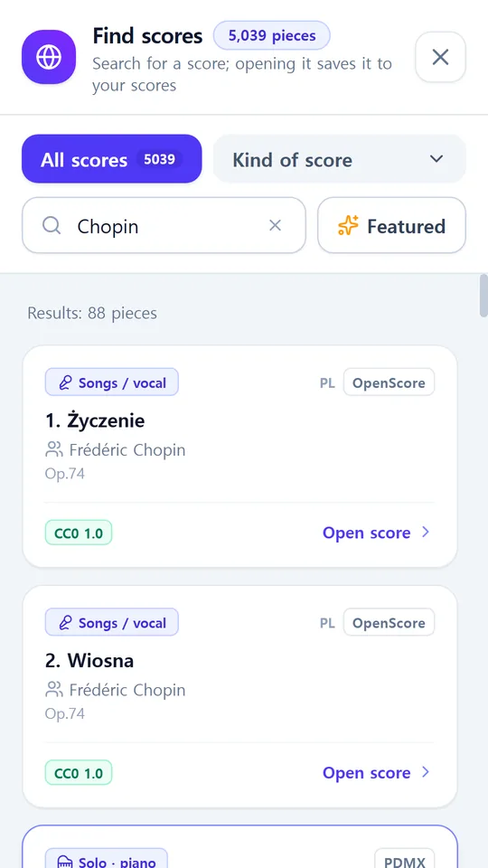Click the CC0 1.0 license badge on Wiosna
This screenshot has width=488, height=868.
click(79, 773)
